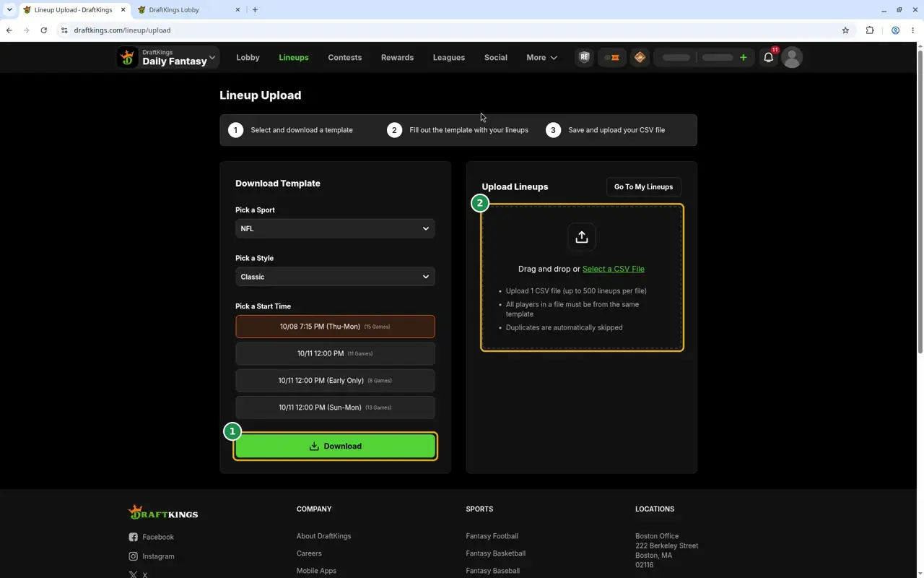Click the ticket icon in header
Image resolution: width=924 pixels, height=578 pixels.
(612, 58)
